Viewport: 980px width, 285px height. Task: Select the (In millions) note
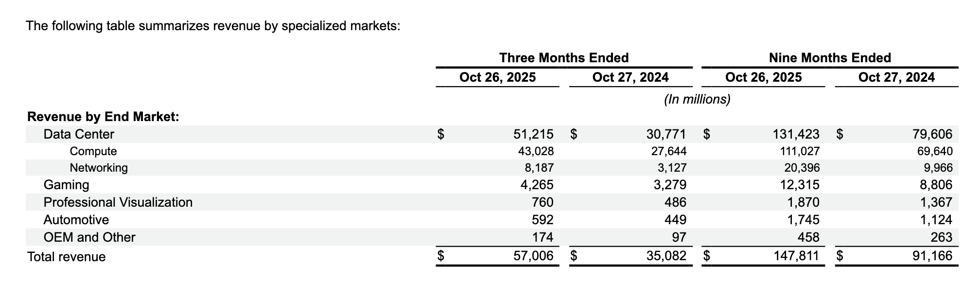click(697, 100)
